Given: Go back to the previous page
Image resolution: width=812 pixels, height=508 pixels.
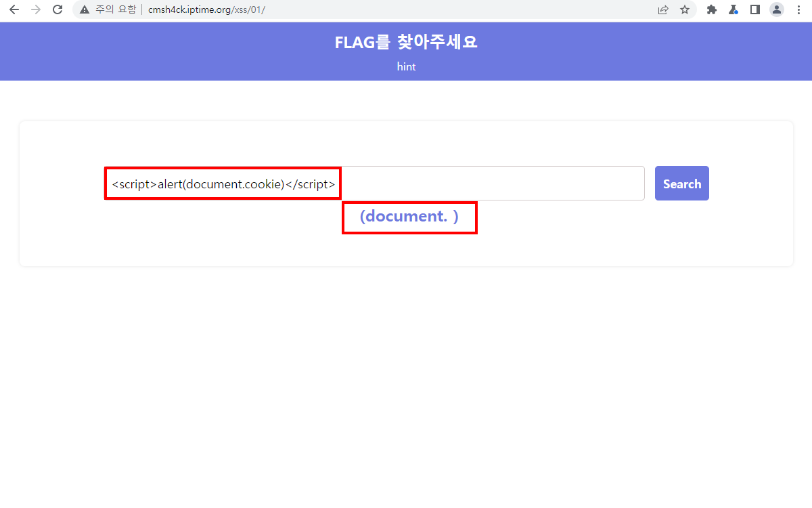Looking at the screenshot, I should (x=14, y=9).
